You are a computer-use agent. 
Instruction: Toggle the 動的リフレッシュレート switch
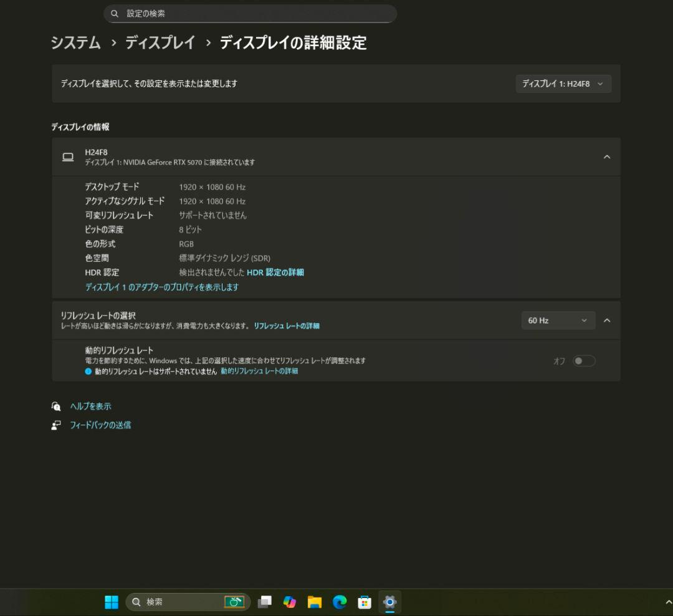(583, 360)
